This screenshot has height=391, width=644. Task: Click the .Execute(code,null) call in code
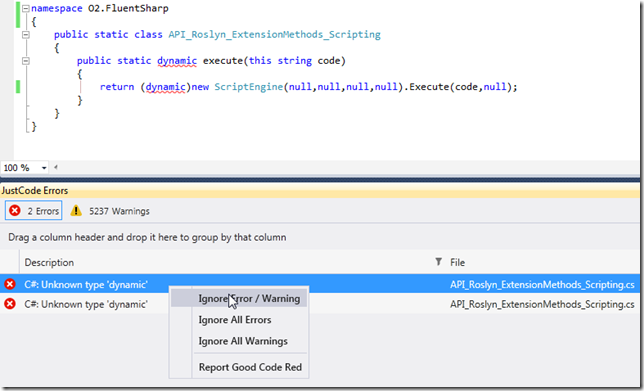pyautogui.click(x=459, y=87)
